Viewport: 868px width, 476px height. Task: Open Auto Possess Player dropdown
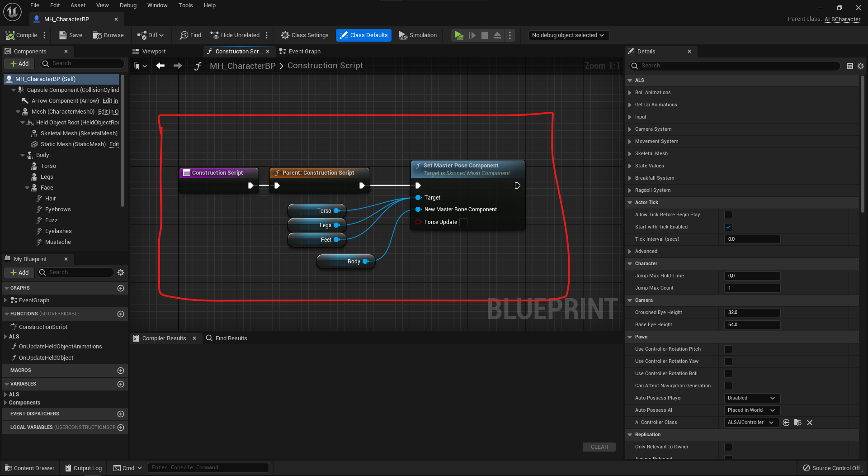click(752, 398)
